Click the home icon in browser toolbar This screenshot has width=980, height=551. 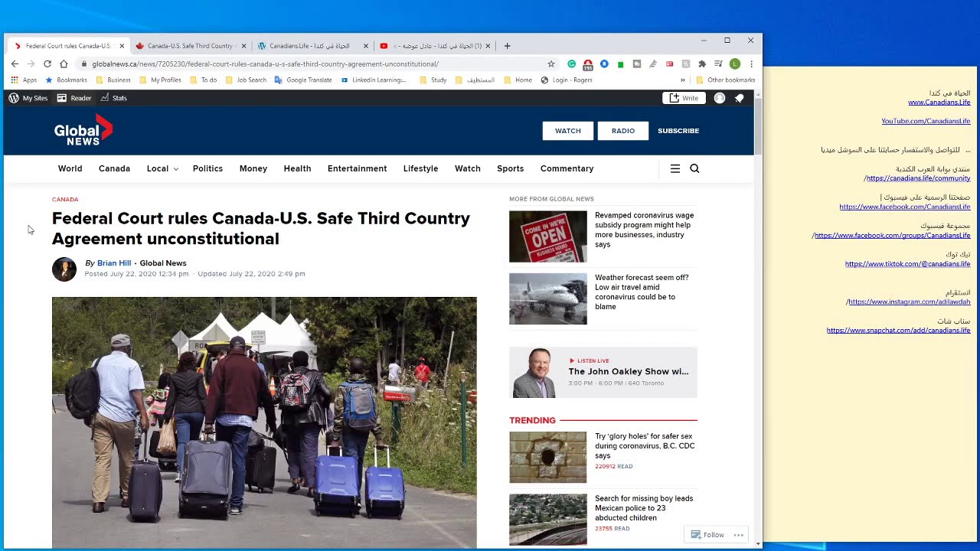[x=64, y=64]
